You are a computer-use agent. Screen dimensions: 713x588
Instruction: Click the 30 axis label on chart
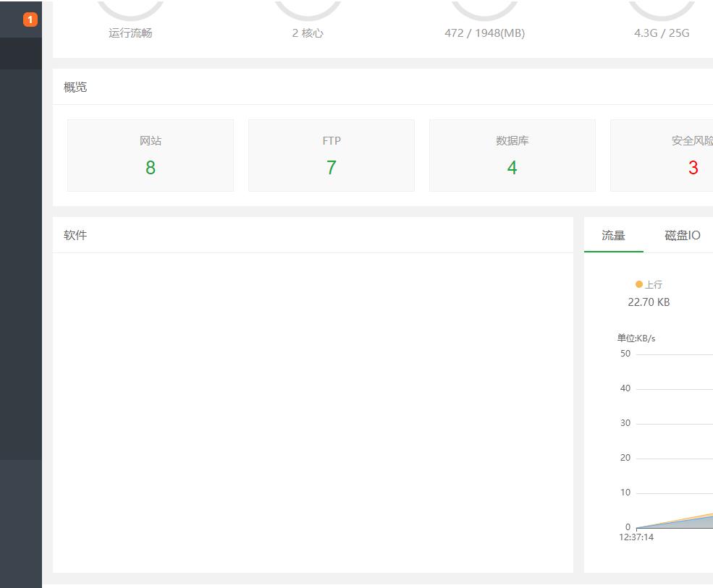(625, 423)
